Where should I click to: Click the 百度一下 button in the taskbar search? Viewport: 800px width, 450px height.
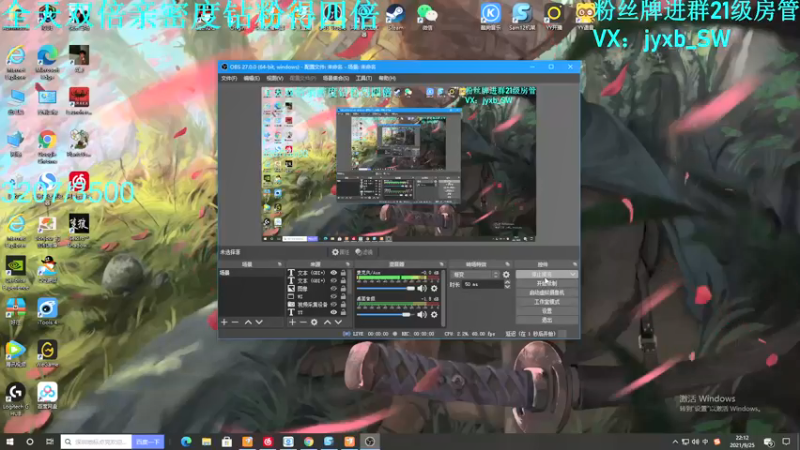[148, 442]
